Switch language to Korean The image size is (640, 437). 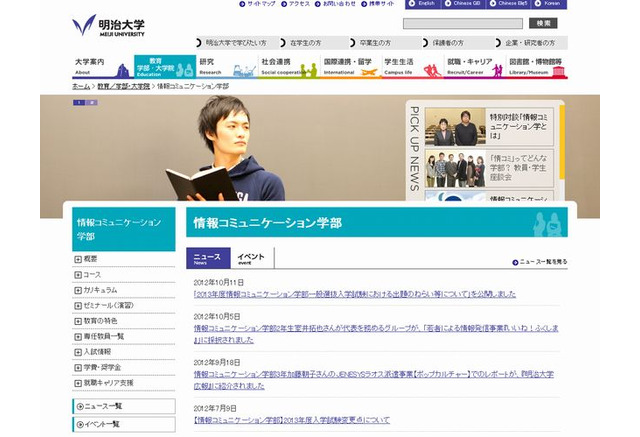pos(548,3)
